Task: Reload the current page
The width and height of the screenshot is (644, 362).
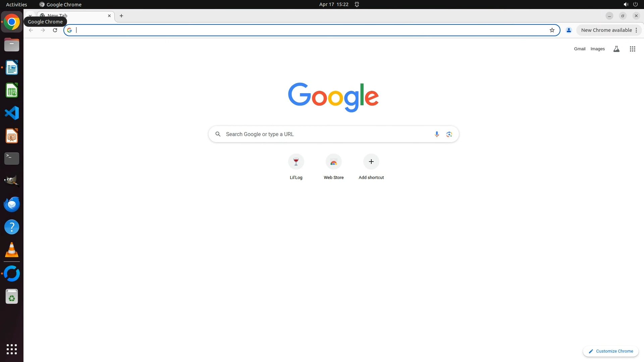Action: (55, 30)
